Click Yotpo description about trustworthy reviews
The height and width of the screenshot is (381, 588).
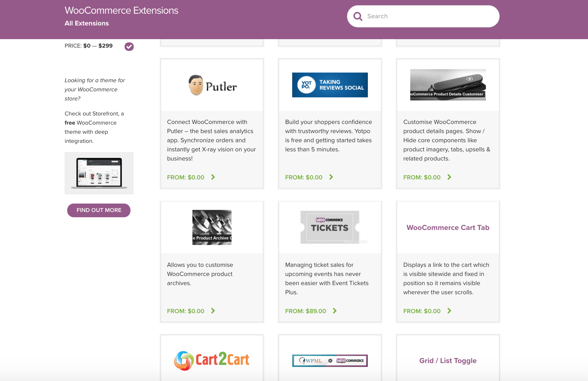328,136
